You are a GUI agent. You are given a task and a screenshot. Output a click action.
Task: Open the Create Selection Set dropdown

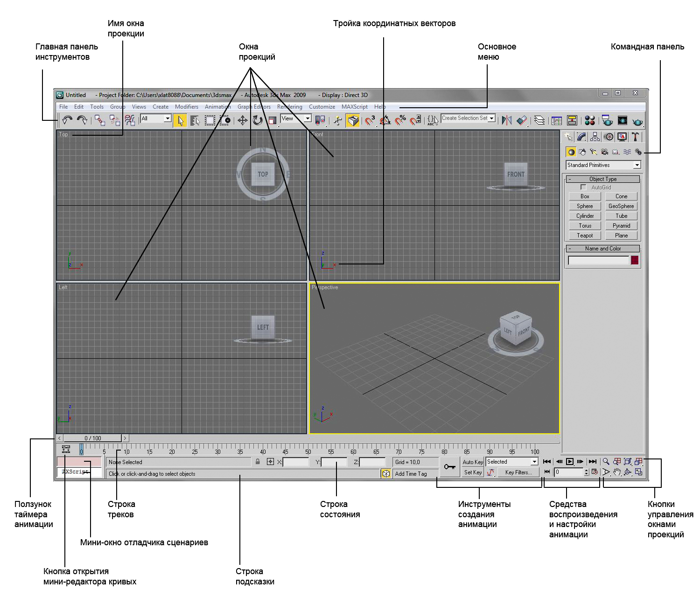point(491,118)
